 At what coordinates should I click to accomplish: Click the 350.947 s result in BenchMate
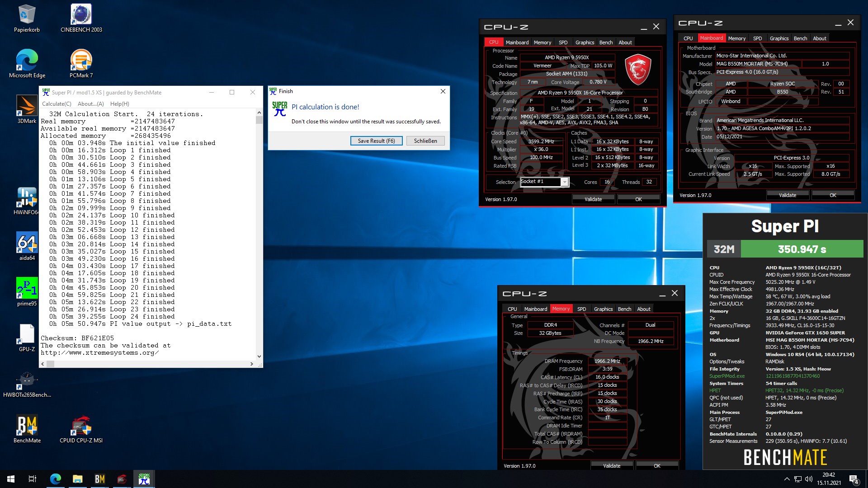coord(802,249)
